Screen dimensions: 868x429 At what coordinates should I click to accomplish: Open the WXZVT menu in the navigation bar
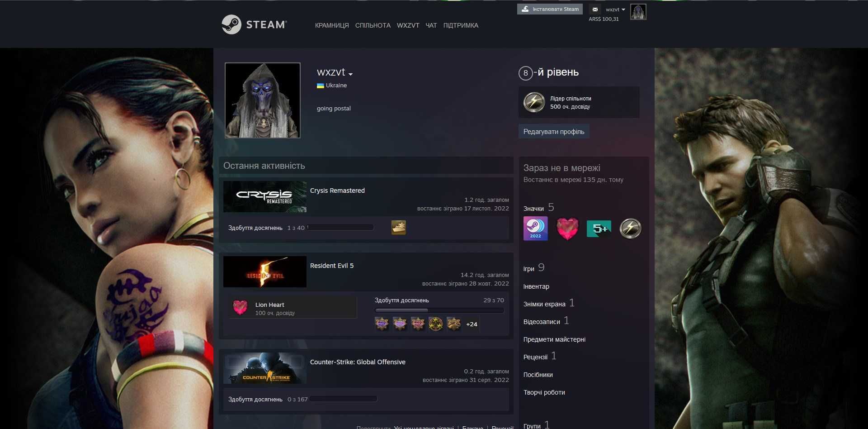tap(408, 25)
